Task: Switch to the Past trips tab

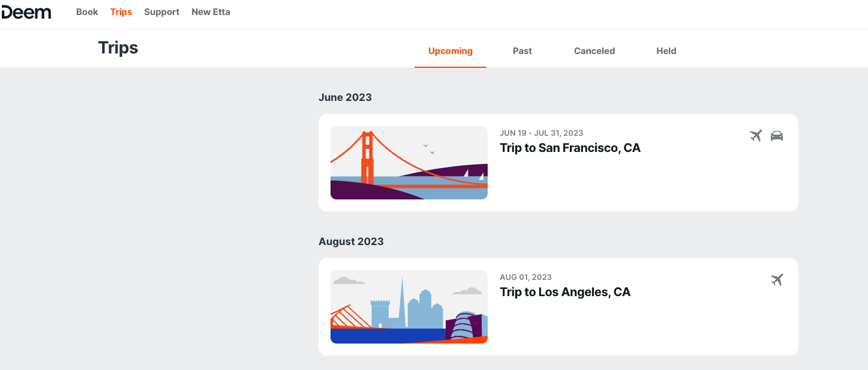Action: (x=522, y=51)
